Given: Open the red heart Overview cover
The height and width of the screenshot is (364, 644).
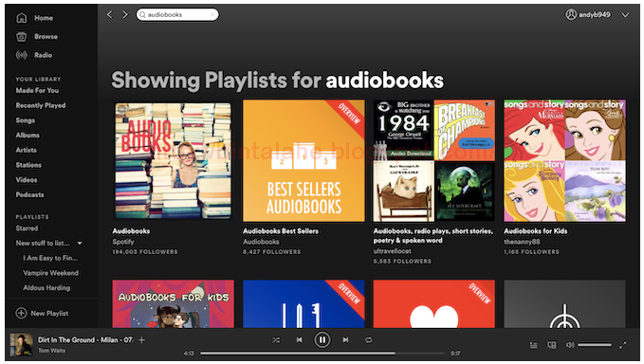Looking at the screenshot, I should point(433,303).
